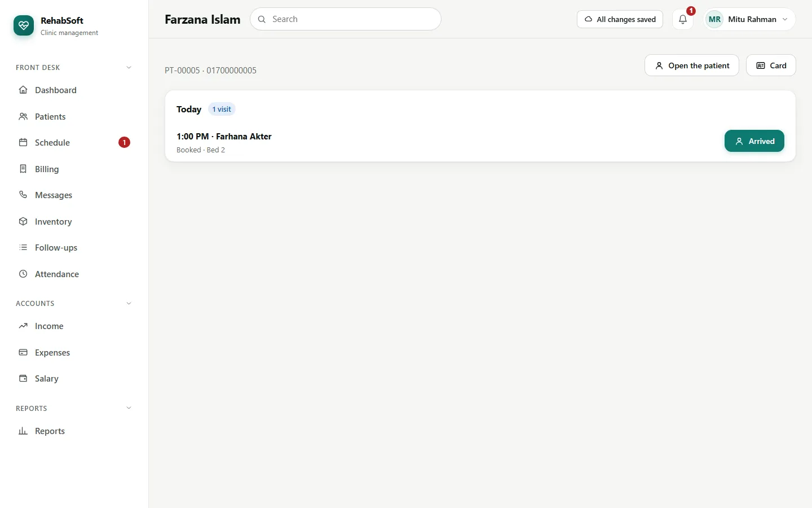Select the Salary wallet icon

click(x=23, y=379)
